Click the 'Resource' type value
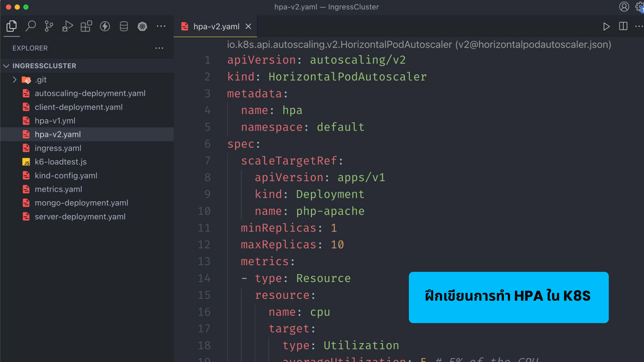This screenshot has height=362, width=644. tap(323, 278)
